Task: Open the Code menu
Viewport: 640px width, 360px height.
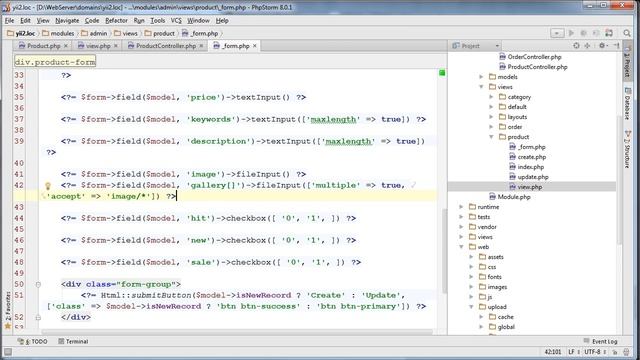Action: pos(92,20)
